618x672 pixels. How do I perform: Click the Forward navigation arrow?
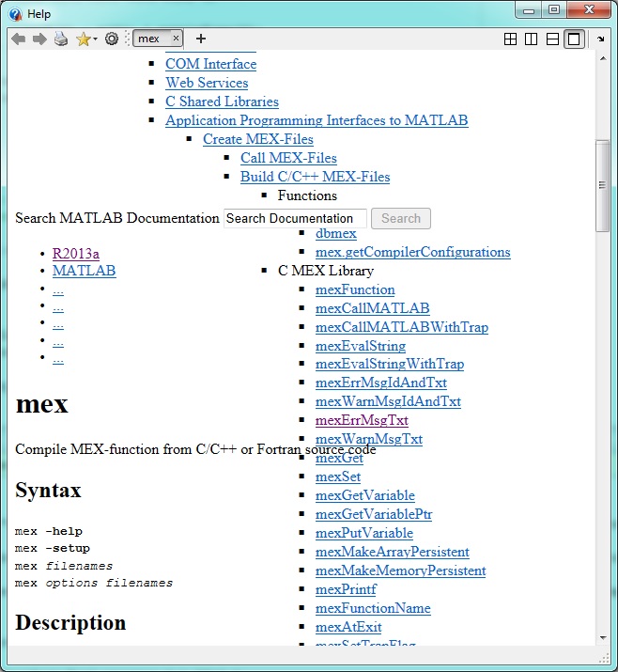click(x=39, y=39)
